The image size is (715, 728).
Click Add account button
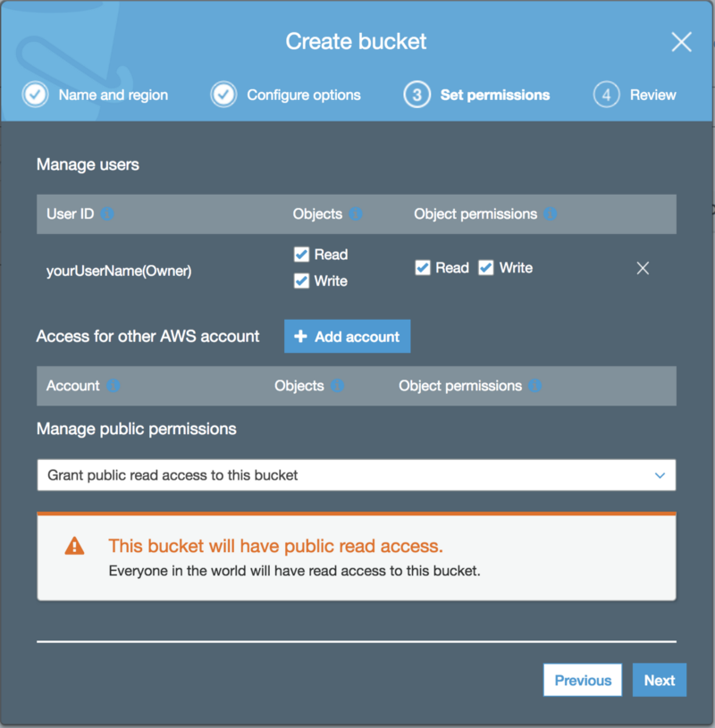[x=347, y=336]
